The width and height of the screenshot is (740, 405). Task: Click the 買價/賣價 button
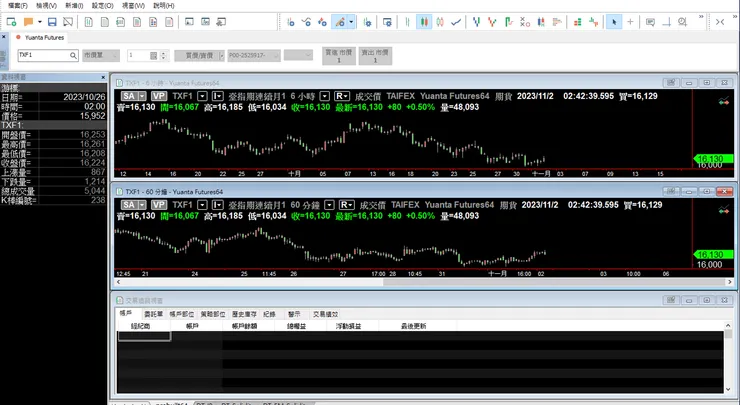tap(199, 55)
